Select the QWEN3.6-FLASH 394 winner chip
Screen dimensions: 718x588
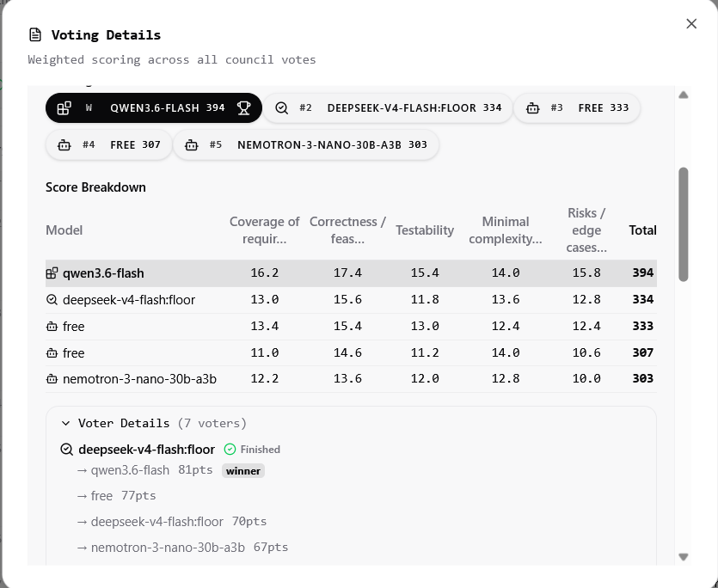pos(153,108)
